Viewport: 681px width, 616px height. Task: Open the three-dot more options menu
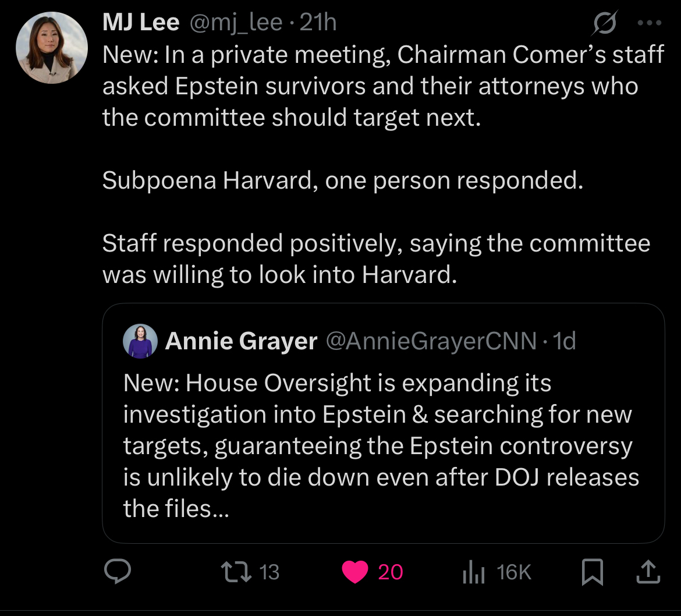click(649, 23)
